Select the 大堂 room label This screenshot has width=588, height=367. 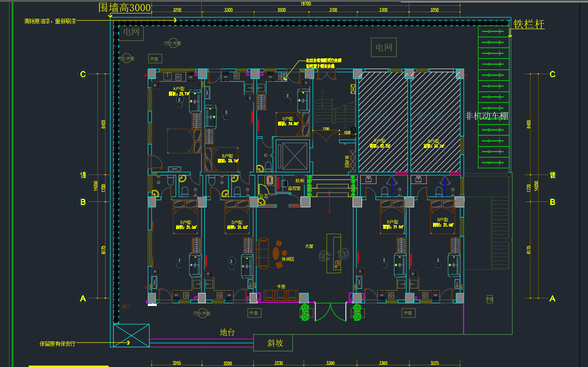coord(309,246)
